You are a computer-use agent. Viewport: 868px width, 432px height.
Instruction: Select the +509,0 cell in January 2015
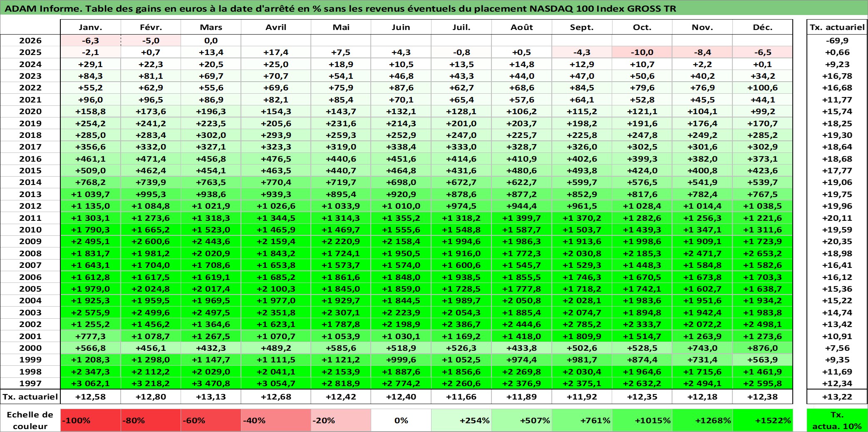point(91,170)
